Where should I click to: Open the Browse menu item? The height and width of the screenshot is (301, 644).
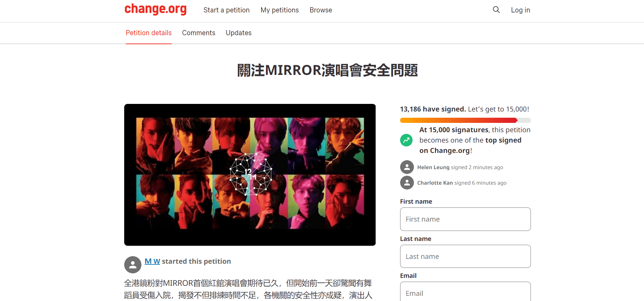321,10
